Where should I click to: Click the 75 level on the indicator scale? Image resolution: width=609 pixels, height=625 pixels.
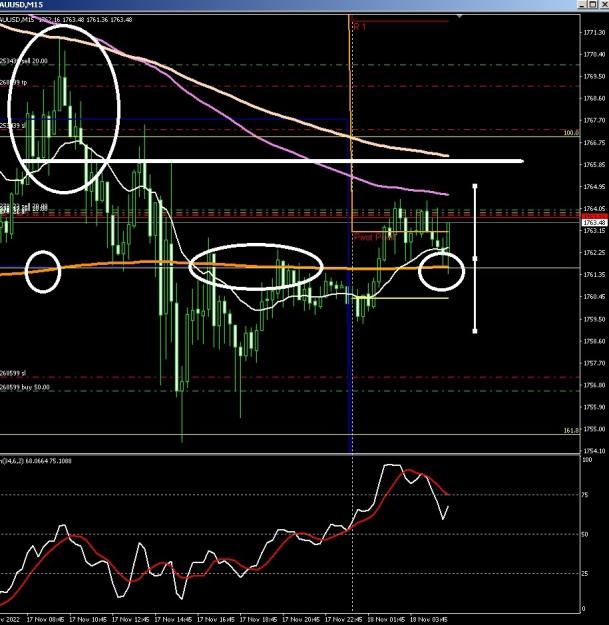[585, 495]
